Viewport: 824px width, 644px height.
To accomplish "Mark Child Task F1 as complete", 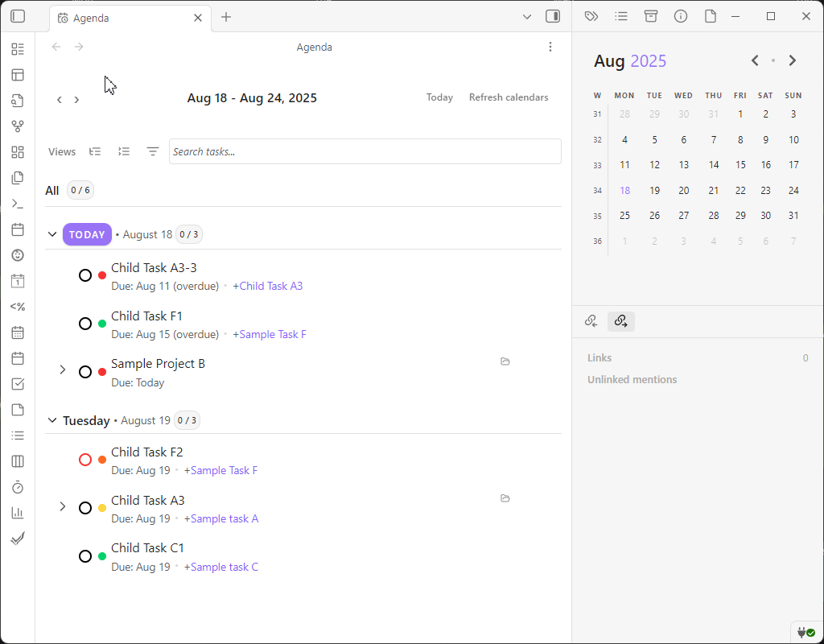I will [85, 323].
